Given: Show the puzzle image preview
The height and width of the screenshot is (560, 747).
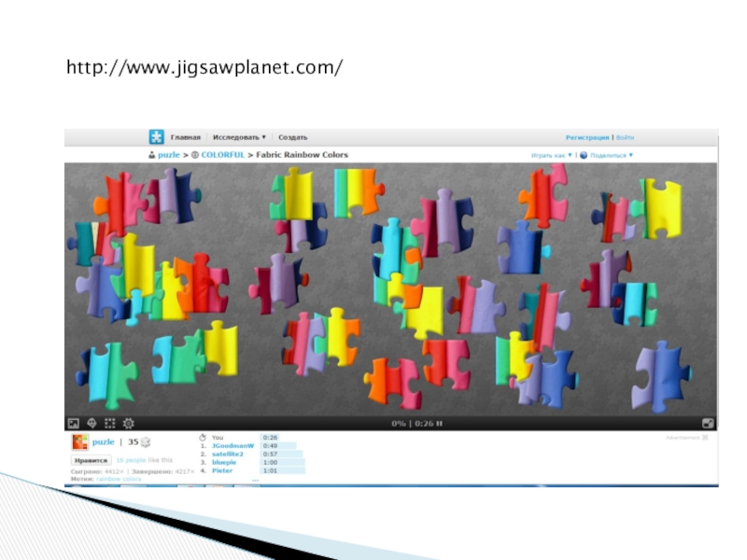Looking at the screenshot, I should 74,423.
